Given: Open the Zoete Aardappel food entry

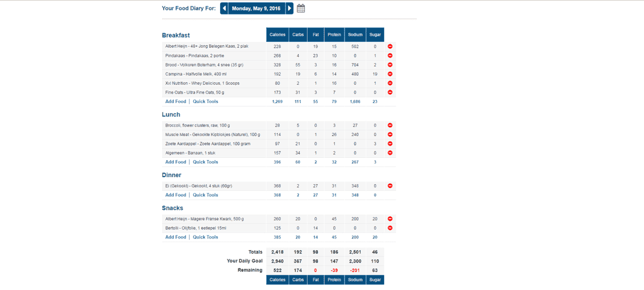Looking at the screenshot, I should (201, 143).
